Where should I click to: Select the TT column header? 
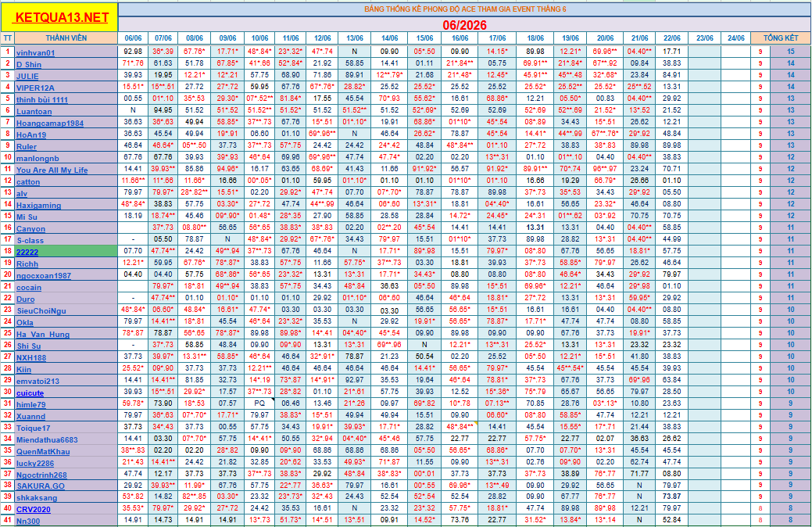click(7, 38)
